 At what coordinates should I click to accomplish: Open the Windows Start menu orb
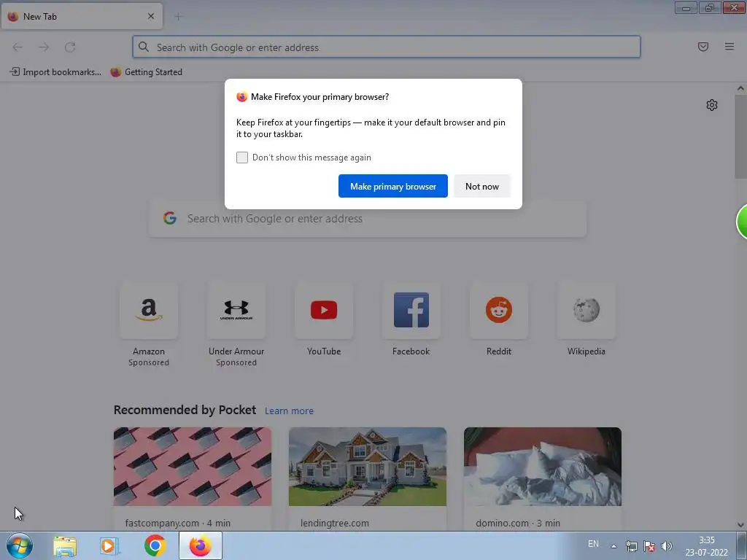20,545
